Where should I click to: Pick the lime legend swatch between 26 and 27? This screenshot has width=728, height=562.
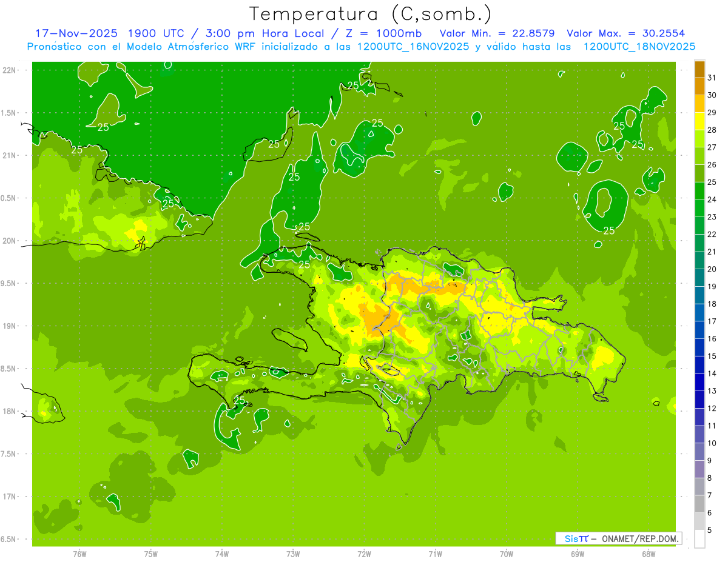pyautogui.click(x=700, y=156)
